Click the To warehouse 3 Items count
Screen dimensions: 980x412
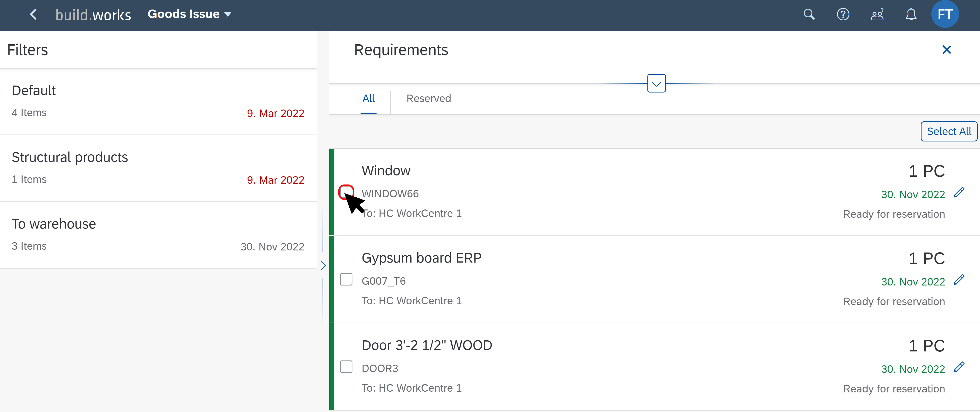pos(29,247)
